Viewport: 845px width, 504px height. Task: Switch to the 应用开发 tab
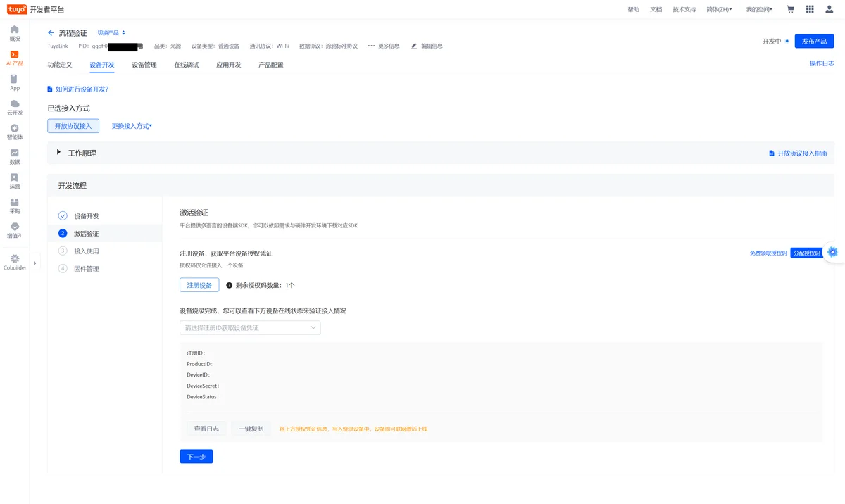[x=229, y=65]
